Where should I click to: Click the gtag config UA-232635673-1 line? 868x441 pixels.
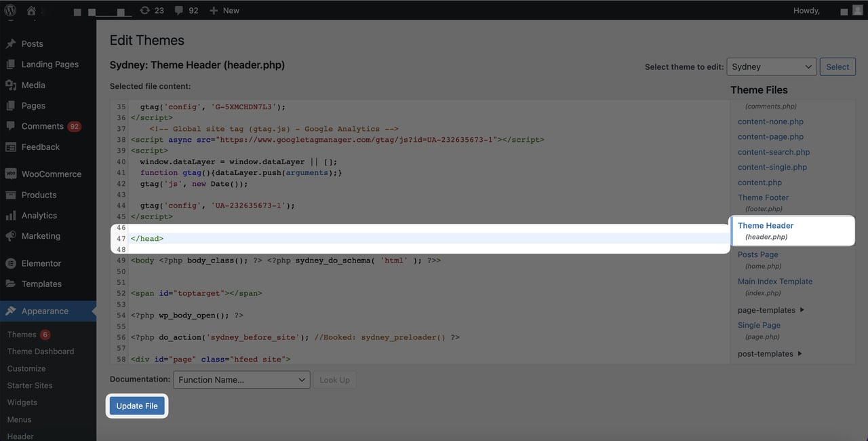(218, 206)
